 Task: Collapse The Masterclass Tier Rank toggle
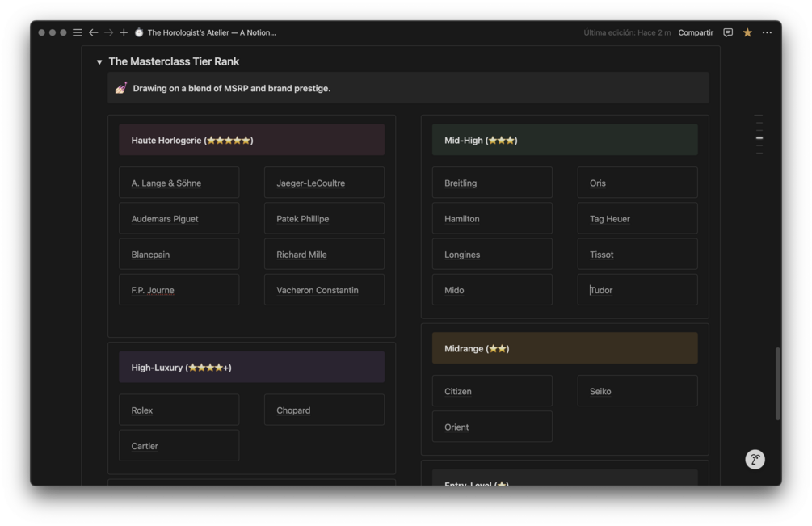(99, 61)
